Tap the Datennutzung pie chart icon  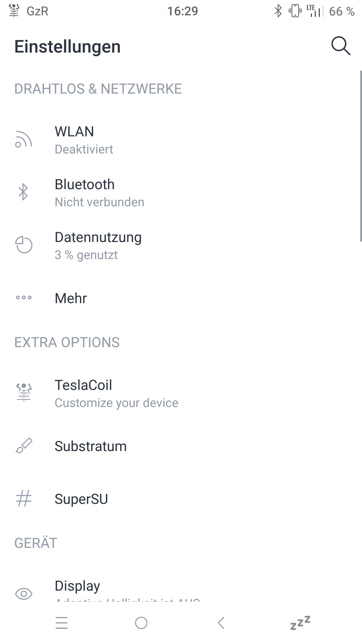tap(24, 245)
